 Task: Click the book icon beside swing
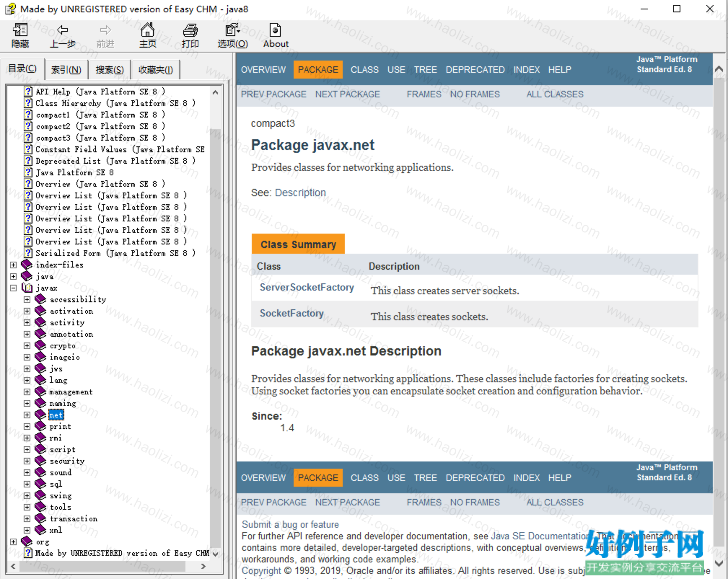coord(40,495)
